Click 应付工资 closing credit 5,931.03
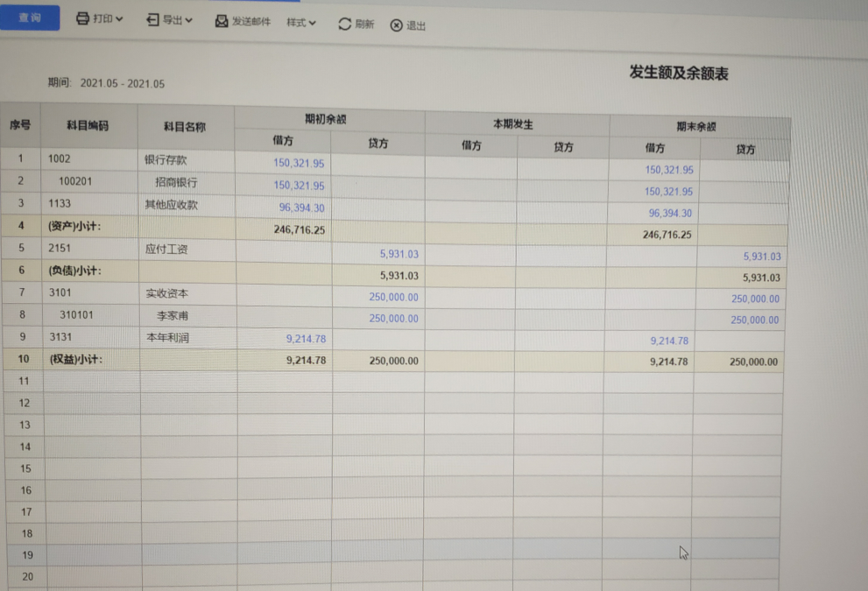Image resolution: width=868 pixels, height=591 pixels. [762, 257]
